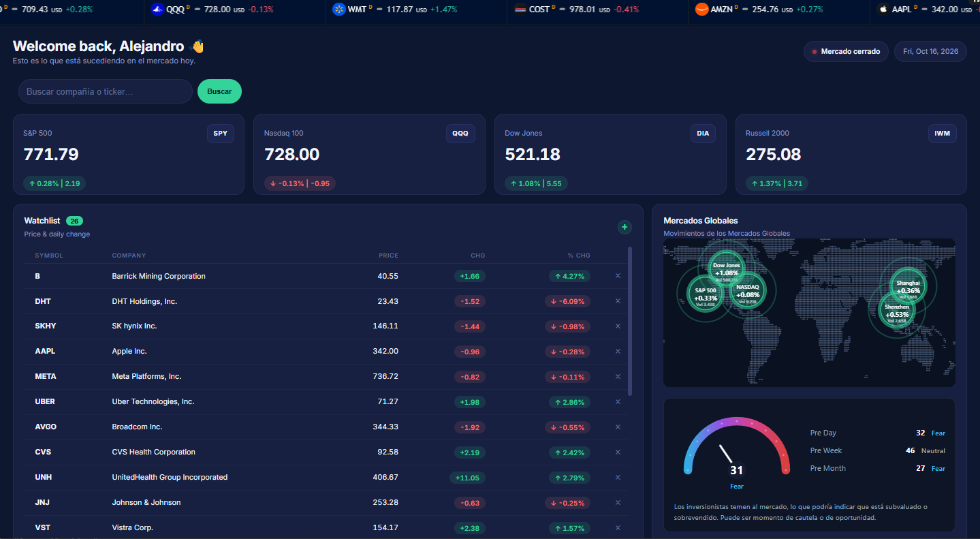This screenshot has height=539, width=980.
Task: Select the NASDAQ bubble on the world map
Action: pyautogui.click(x=748, y=292)
